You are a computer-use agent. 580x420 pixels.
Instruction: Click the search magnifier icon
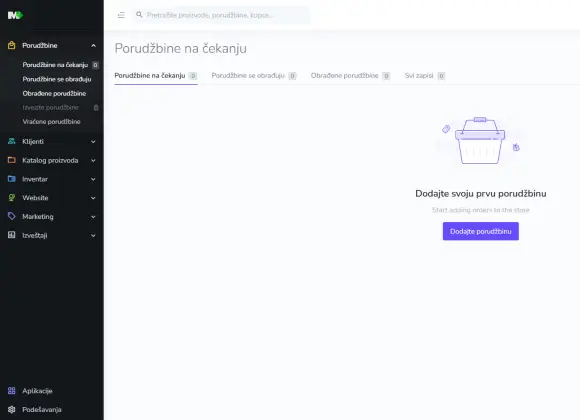(x=139, y=15)
